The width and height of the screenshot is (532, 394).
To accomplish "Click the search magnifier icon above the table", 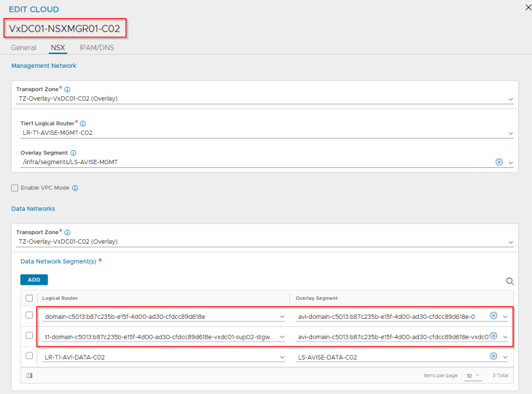I will click(x=510, y=281).
